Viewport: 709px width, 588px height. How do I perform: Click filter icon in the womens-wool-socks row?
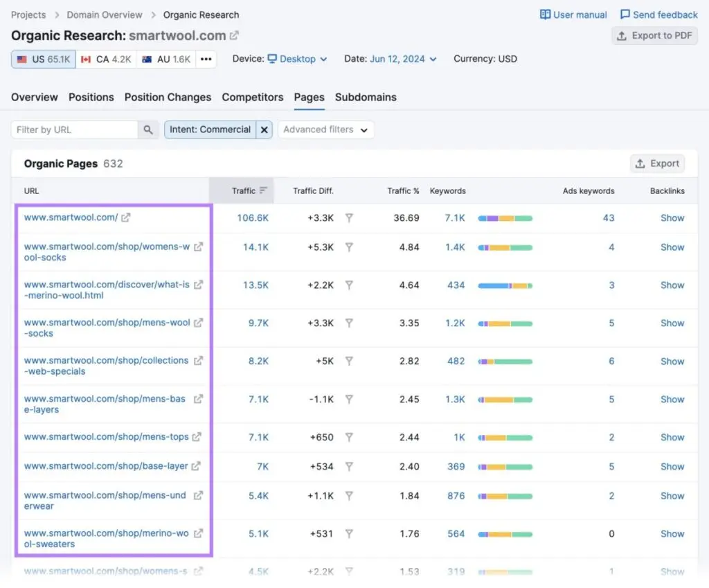[349, 247]
